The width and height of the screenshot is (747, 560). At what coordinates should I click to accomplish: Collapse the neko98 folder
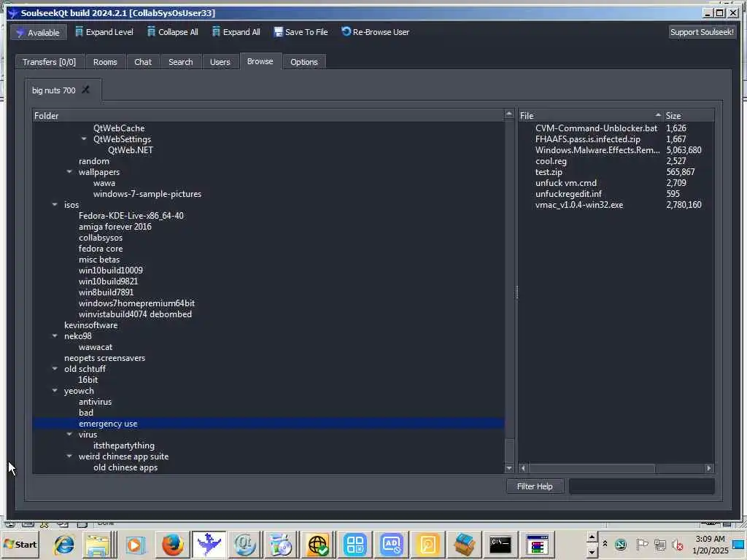55,335
